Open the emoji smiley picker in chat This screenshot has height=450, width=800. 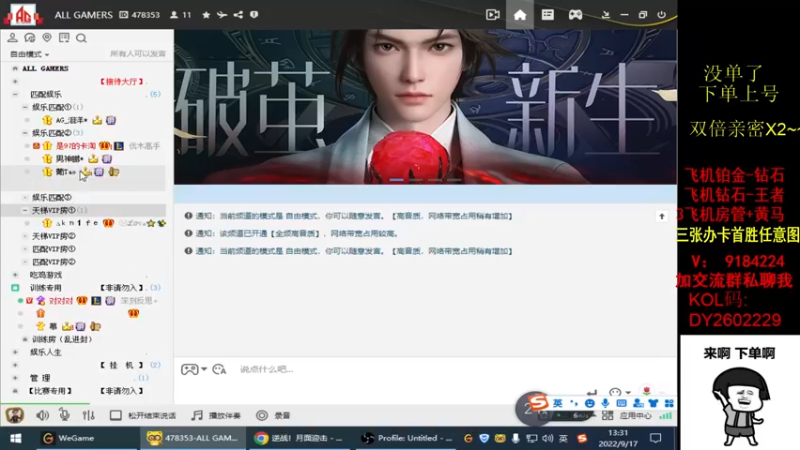(615, 392)
